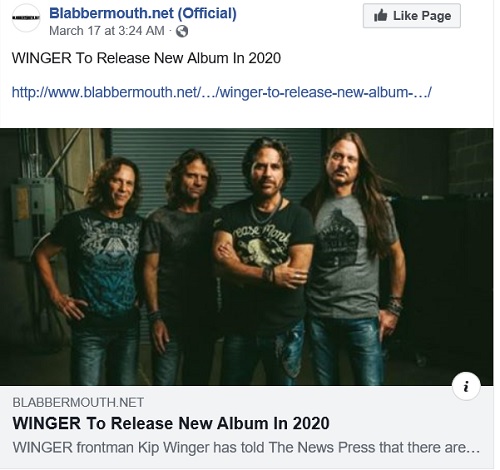Open the blabbermouth.net winger-to-release-new-album URL
Viewport: 500px width, 470px height.
pos(222,92)
